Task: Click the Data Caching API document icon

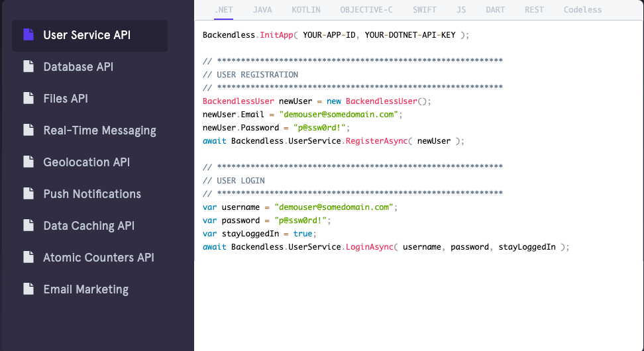Action: pos(28,225)
